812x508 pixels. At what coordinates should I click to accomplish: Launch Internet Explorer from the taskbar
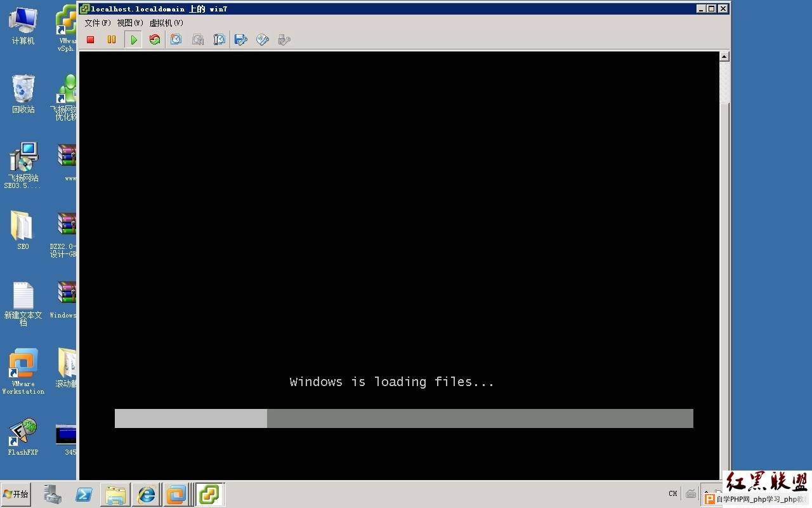(147, 494)
